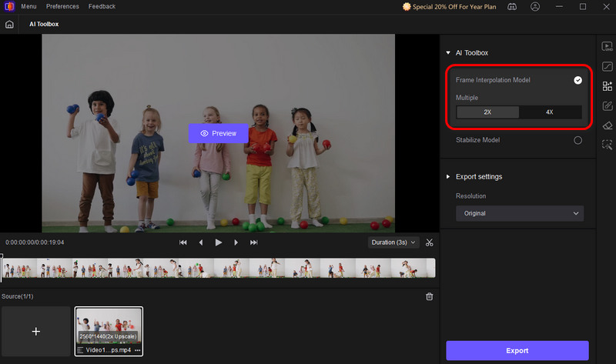The width and height of the screenshot is (616, 364).
Task: Delete source with the trash icon
Action: (x=430, y=296)
